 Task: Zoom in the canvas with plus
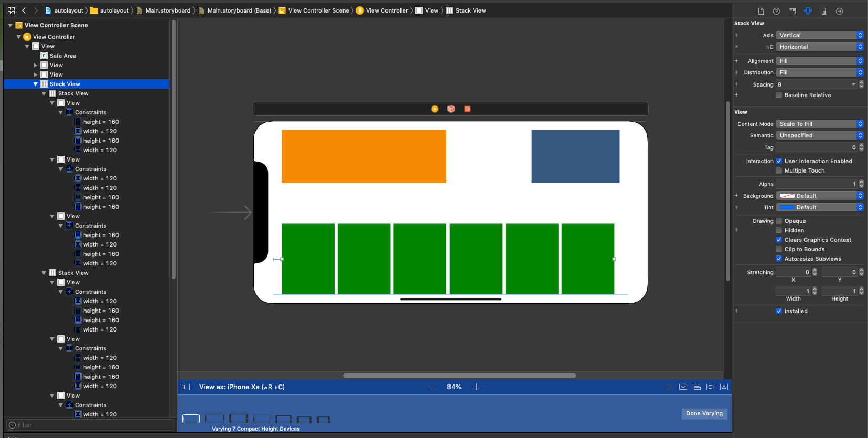tap(476, 387)
